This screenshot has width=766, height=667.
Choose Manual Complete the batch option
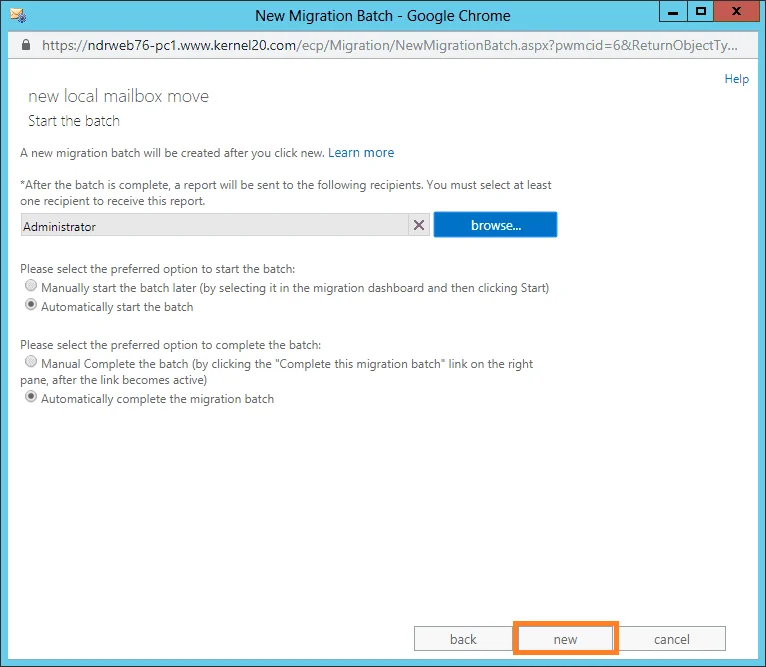[x=31, y=362]
